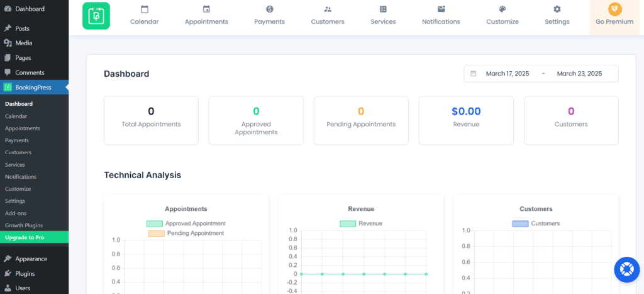644x294 pixels.
Task: Click the BookingPress green logo icon
Action: click(x=96, y=16)
